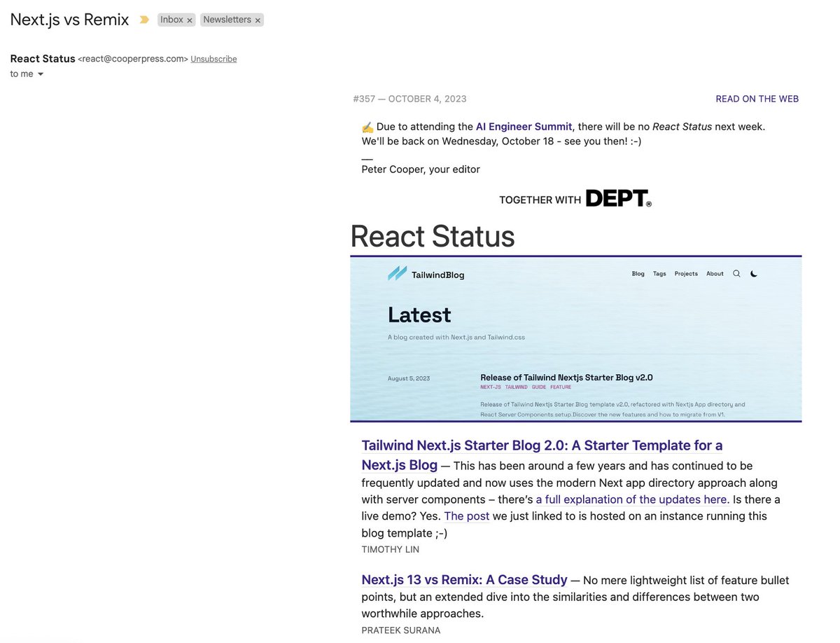
Task: Click the sender name React Status
Action: [43, 59]
